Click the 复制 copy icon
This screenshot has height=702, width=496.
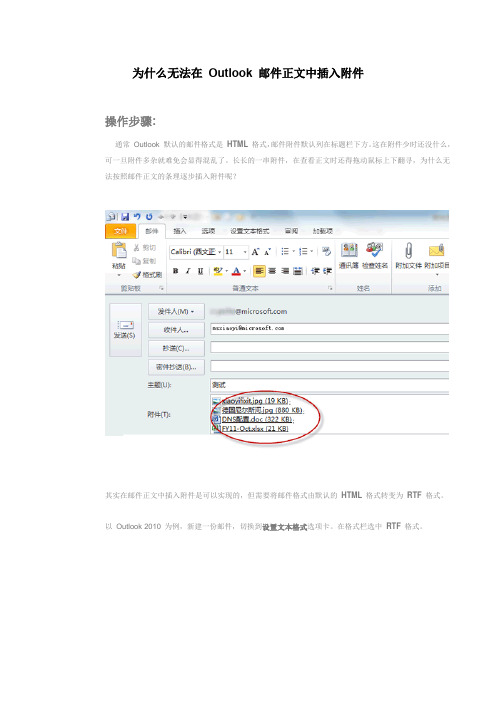tap(145, 261)
